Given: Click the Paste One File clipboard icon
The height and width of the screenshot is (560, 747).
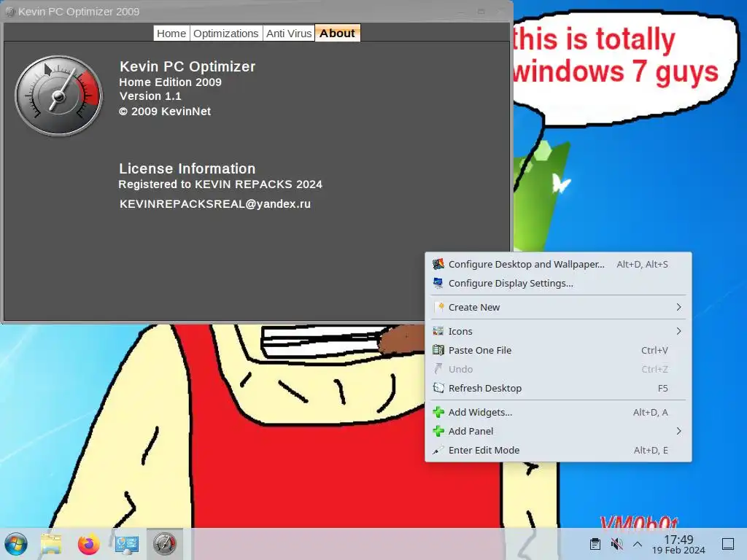Looking at the screenshot, I should 438,350.
